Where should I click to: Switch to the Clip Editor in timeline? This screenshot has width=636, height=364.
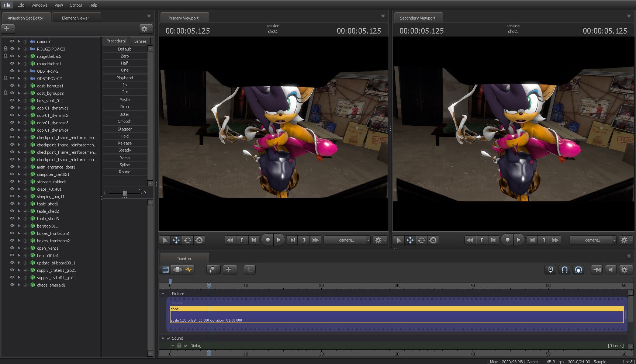point(166,270)
